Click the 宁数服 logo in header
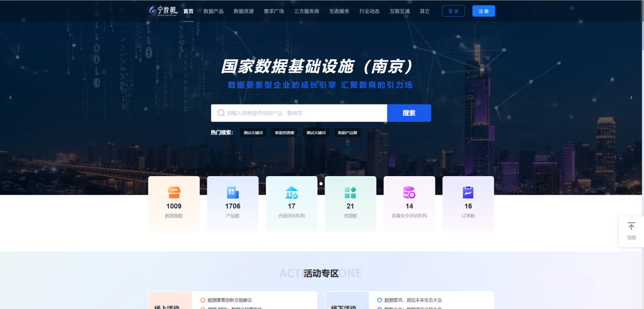644x309 pixels. tap(163, 11)
